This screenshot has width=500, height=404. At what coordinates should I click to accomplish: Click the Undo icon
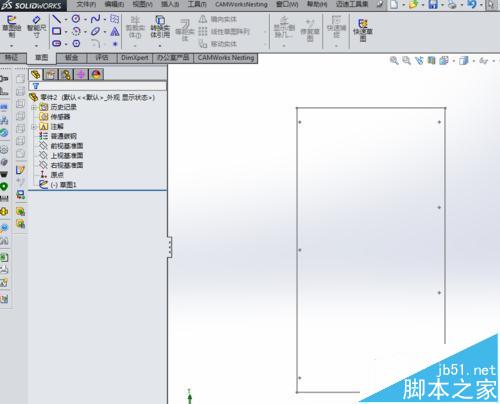click(x=472, y=5)
